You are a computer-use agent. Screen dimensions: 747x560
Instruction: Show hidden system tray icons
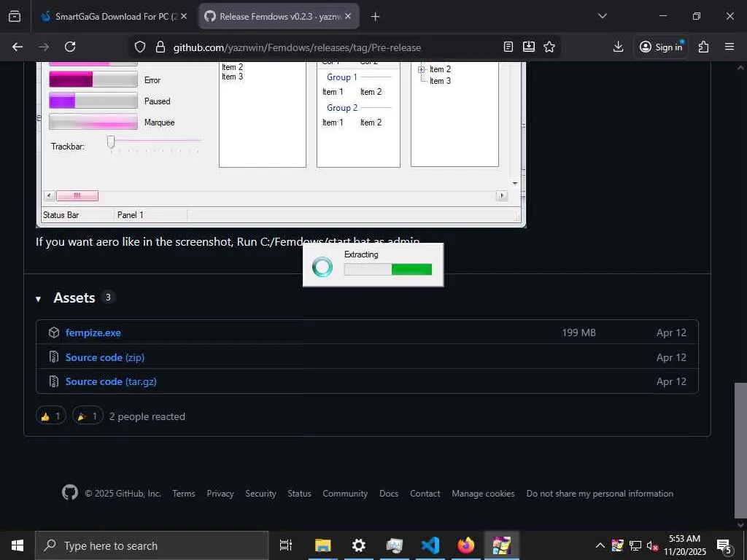(600, 545)
